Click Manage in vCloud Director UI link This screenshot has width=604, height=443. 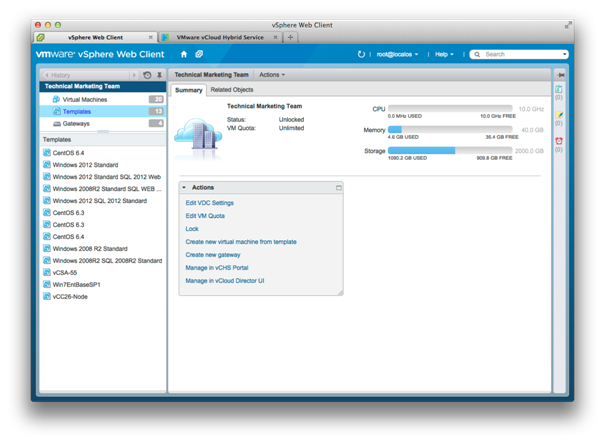(x=225, y=281)
